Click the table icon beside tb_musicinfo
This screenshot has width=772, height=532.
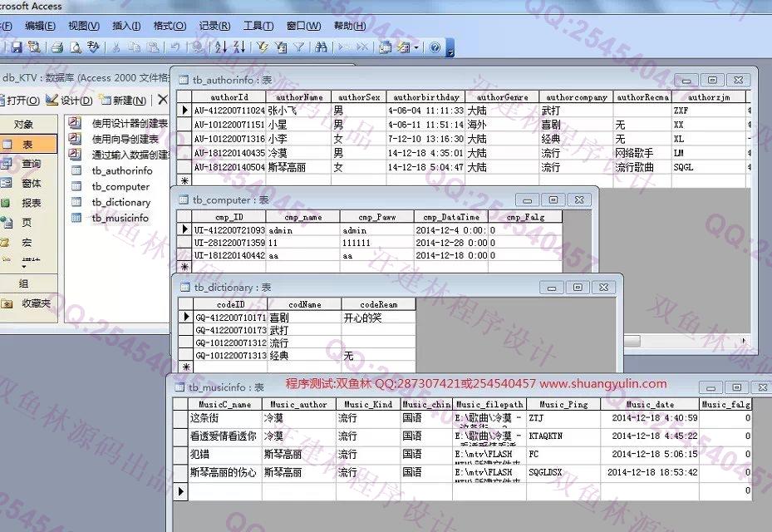[76, 218]
